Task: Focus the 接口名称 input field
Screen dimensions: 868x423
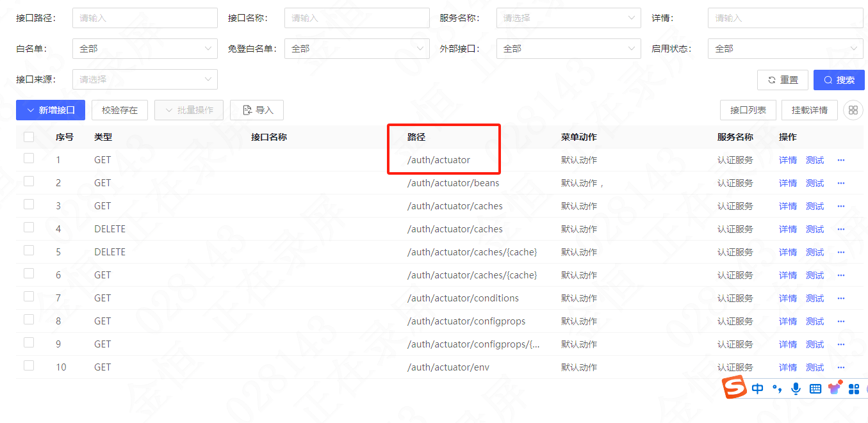Action: click(x=357, y=18)
